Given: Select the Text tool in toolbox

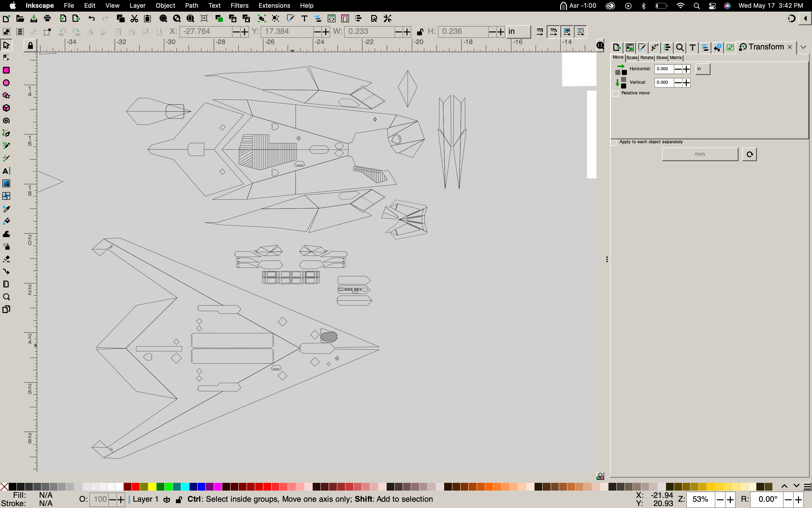Looking at the screenshot, I should tap(6, 171).
